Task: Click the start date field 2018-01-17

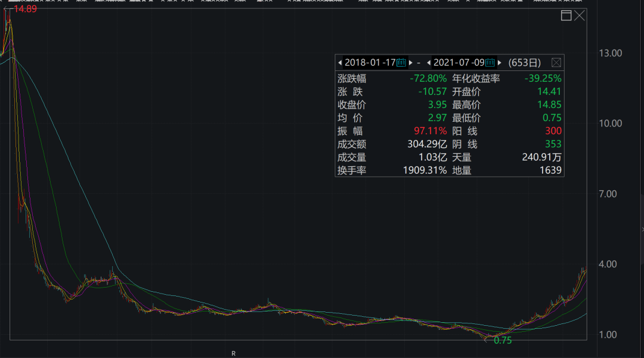Action: [370, 62]
